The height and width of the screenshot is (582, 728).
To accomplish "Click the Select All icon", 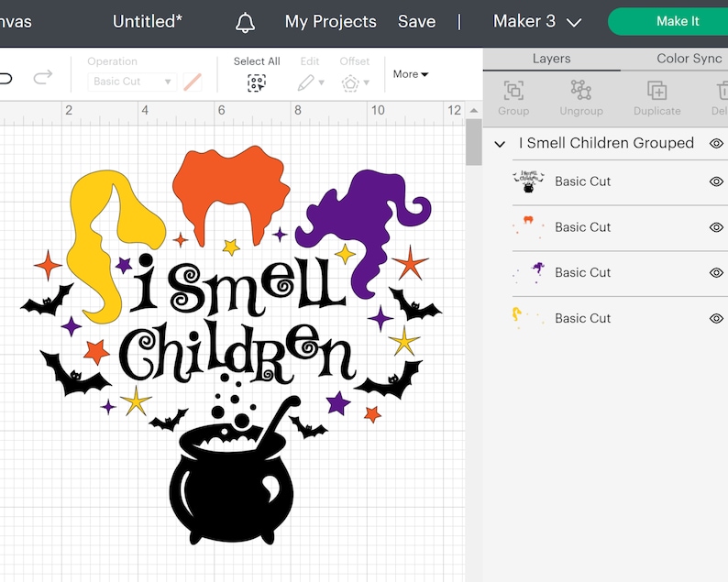I will click(x=257, y=83).
